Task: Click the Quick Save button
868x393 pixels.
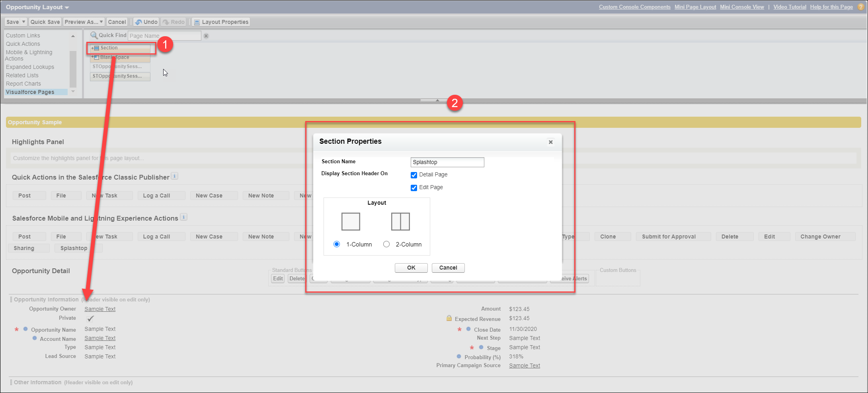Action: point(45,22)
